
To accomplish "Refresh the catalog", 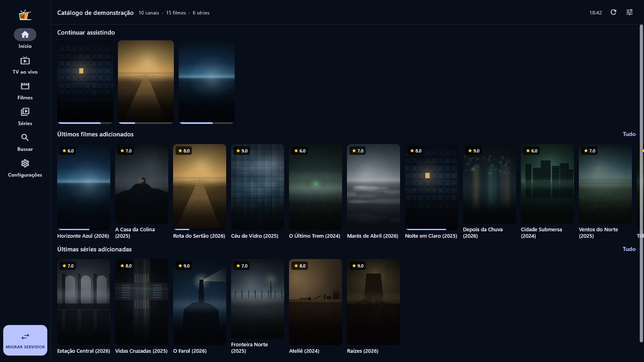I will point(613,12).
